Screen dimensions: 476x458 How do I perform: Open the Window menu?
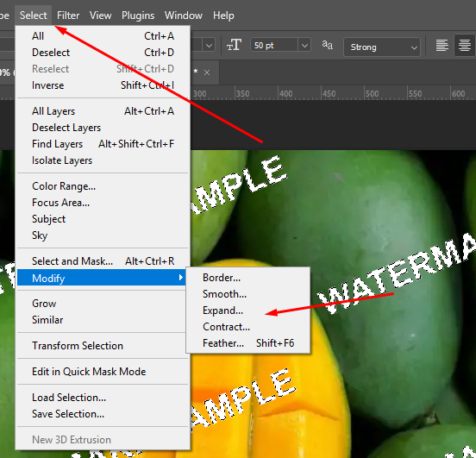pos(184,16)
